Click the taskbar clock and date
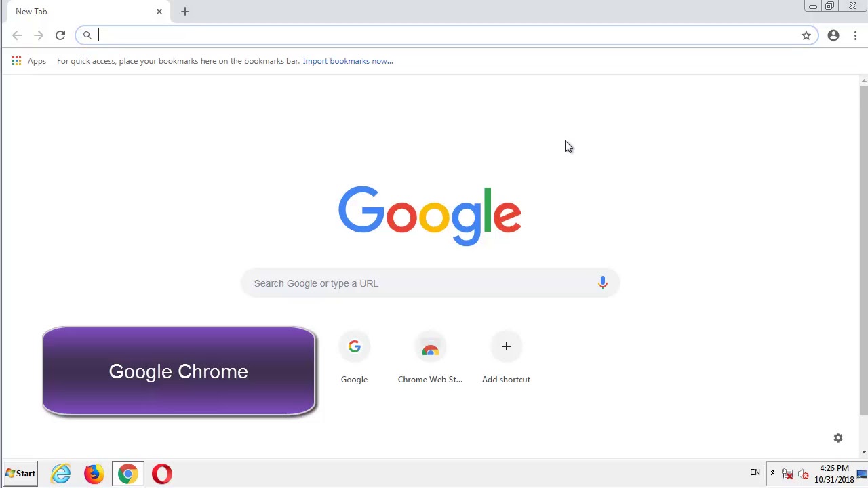 834,474
